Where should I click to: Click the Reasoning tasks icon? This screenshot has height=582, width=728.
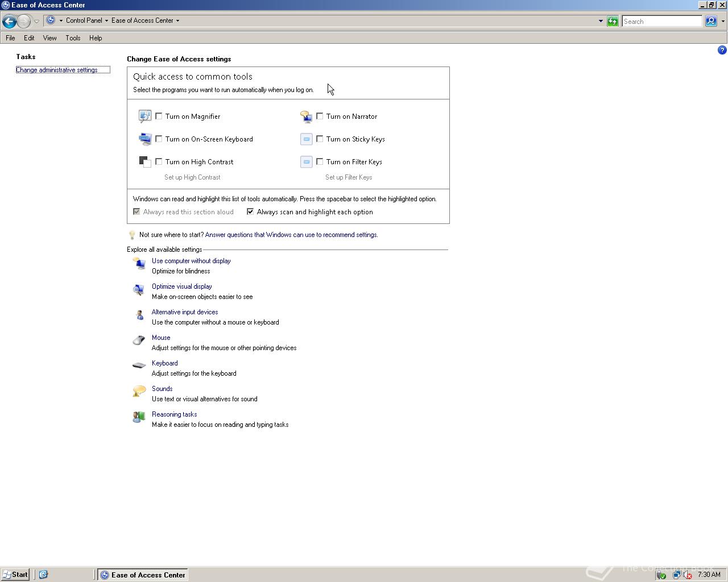click(x=139, y=417)
